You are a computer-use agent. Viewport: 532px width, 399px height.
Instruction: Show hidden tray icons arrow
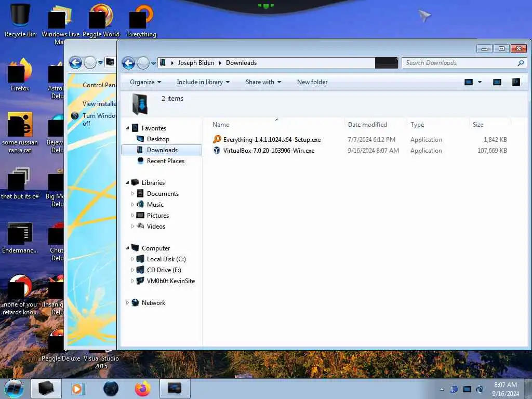click(442, 389)
